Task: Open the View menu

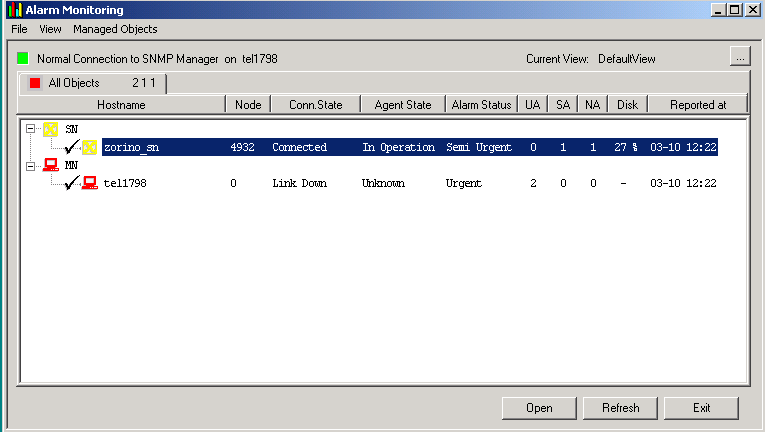Action: click(x=50, y=29)
